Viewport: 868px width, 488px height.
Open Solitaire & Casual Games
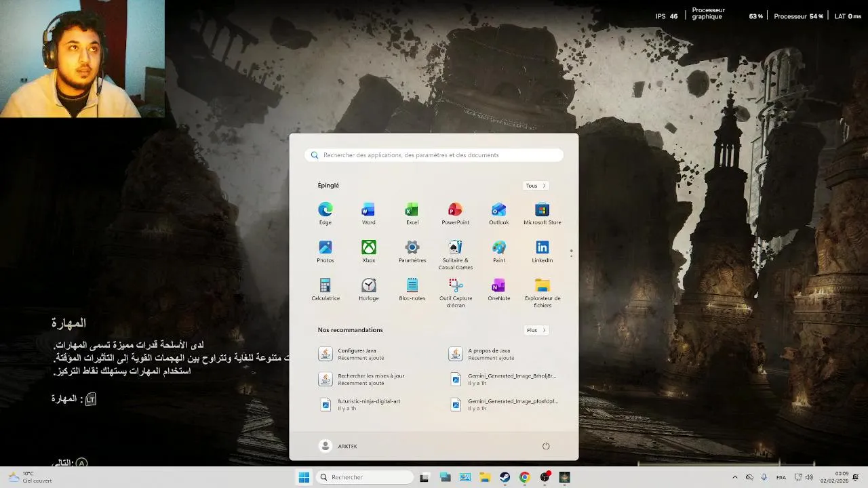click(455, 255)
